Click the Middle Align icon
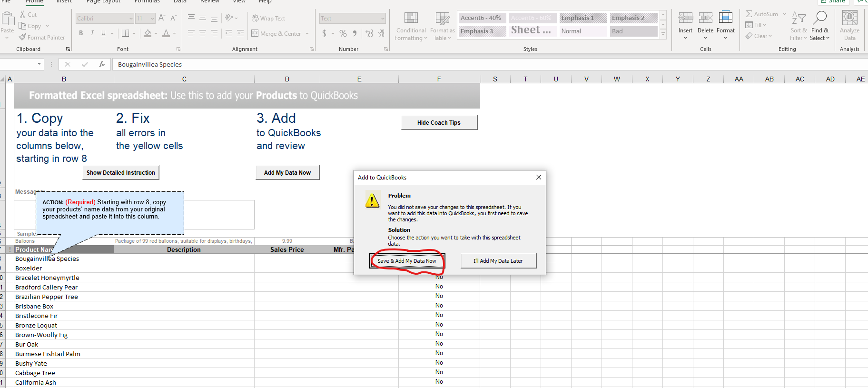This screenshot has width=868, height=388. click(203, 18)
